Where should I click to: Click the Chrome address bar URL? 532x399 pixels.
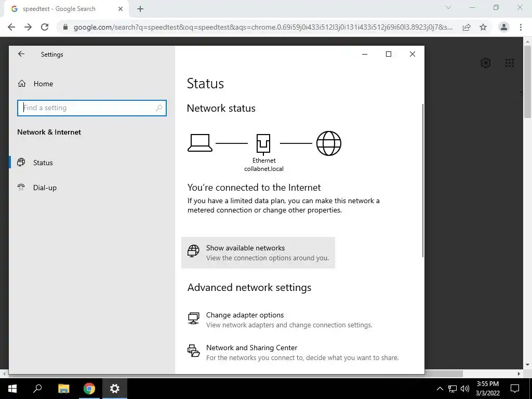pos(263,27)
